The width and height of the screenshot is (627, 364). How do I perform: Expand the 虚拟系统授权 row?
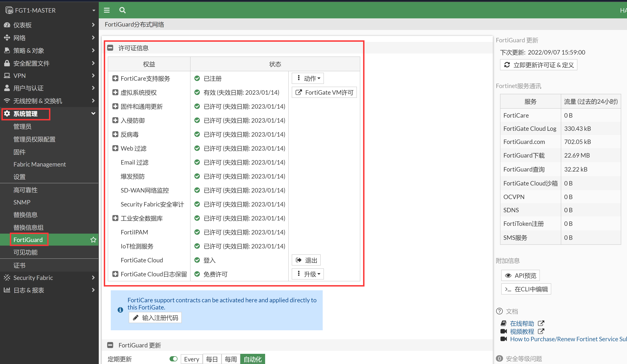point(115,92)
